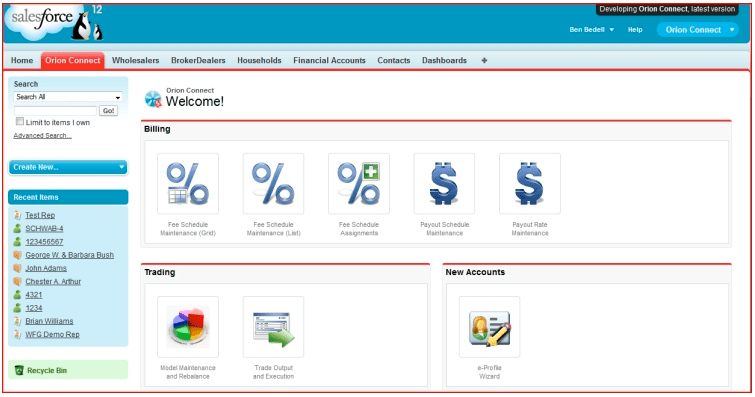Click the icon beside Test Rep
The width and height of the screenshot is (755, 397).
click(x=17, y=215)
